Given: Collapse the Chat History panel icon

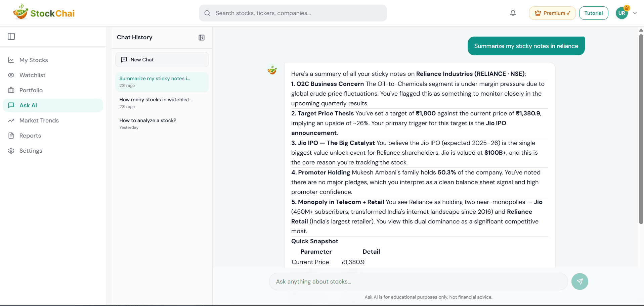Looking at the screenshot, I should 201,37.
